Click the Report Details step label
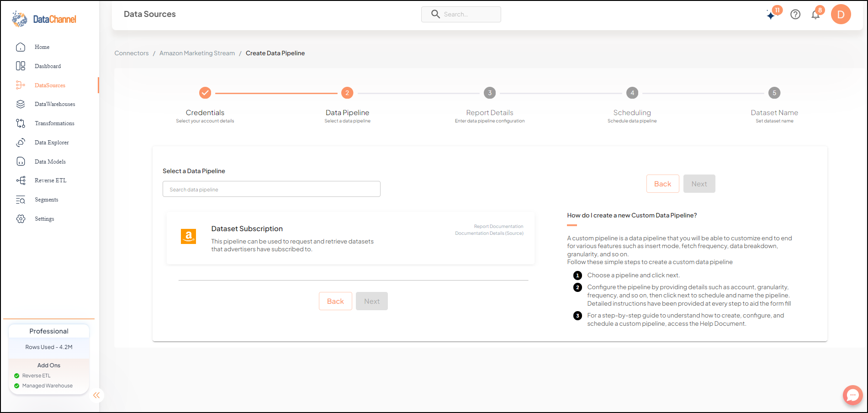Image resolution: width=868 pixels, height=413 pixels. pyautogui.click(x=490, y=112)
